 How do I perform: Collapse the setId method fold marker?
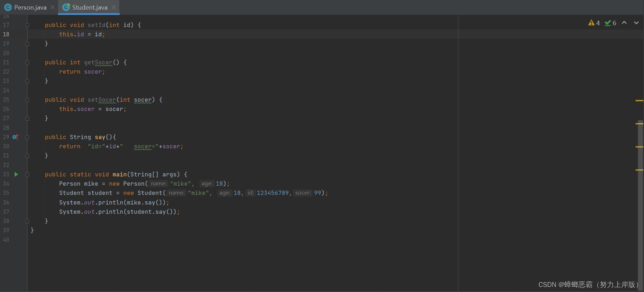[27, 25]
